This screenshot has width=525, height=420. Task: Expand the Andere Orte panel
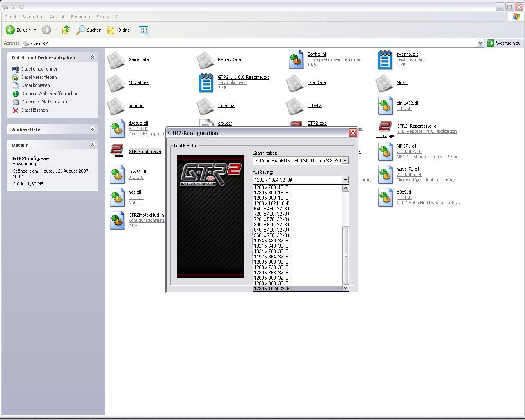(92, 129)
